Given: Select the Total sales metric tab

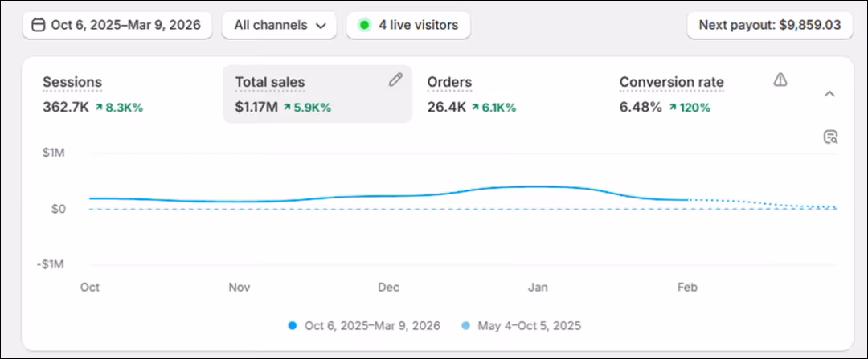Looking at the screenshot, I should click(x=317, y=94).
